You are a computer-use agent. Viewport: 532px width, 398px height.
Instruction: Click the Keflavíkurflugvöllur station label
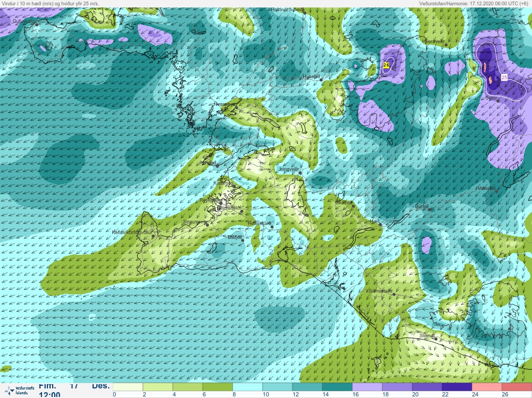pyautogui.click(x=131, y=233)
